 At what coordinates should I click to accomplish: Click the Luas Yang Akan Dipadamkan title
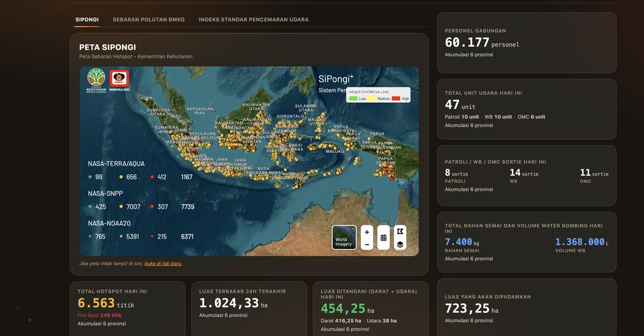(x=488, y=297)
